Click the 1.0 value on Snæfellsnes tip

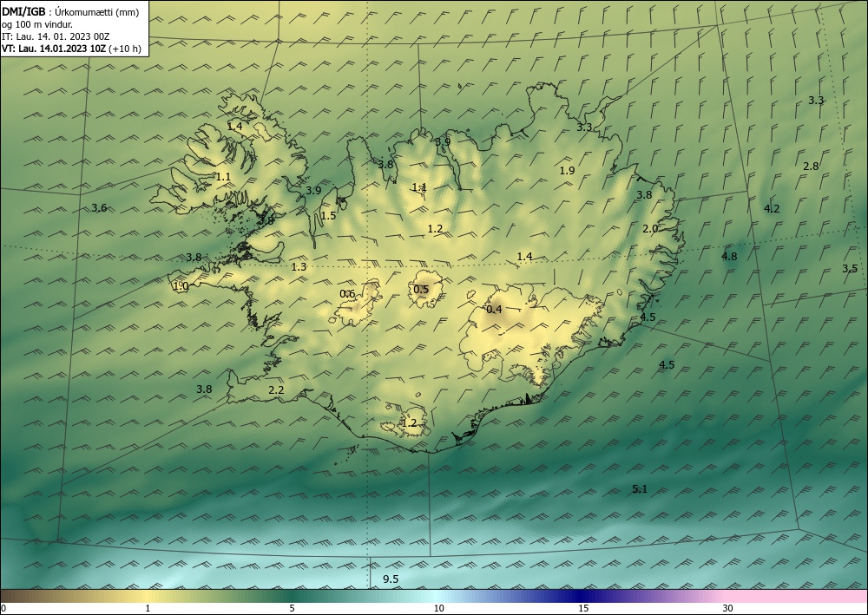(x=181, y=286)
